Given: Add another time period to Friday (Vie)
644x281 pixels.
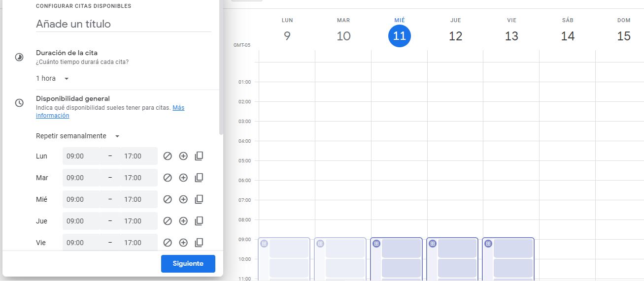Looking at the screenshot, I should (183, 243).
